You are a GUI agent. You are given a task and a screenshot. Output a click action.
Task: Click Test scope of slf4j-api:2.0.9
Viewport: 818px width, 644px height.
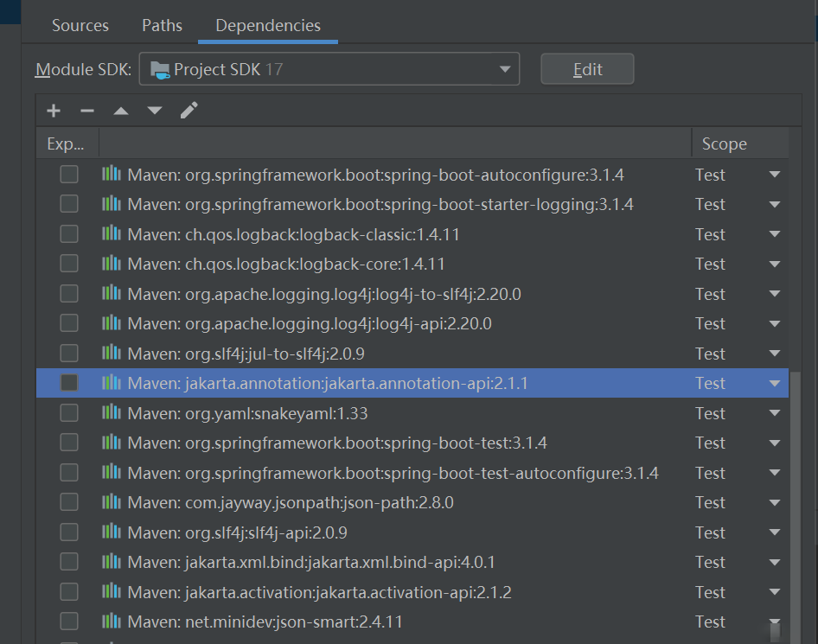tap(710, 532)
